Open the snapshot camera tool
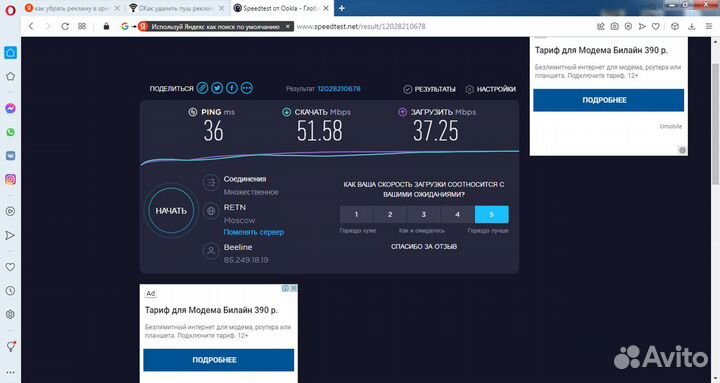This screenshot has height=383, width=720. [614, 27]
